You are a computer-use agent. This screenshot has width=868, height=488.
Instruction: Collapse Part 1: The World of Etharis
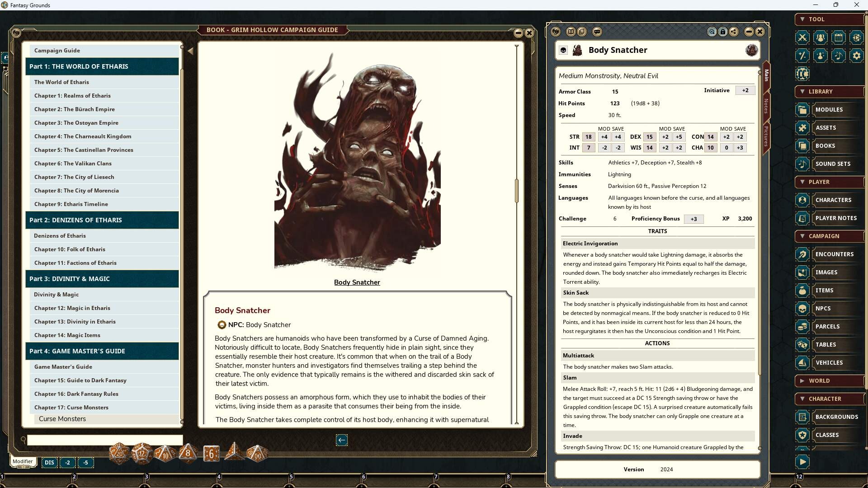[x=102, y=66]
